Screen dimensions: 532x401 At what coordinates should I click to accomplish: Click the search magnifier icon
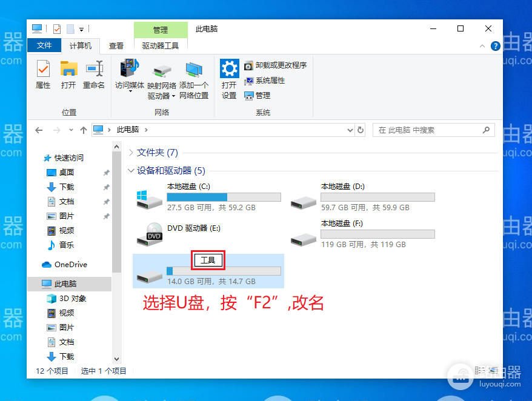coord(486,130)
